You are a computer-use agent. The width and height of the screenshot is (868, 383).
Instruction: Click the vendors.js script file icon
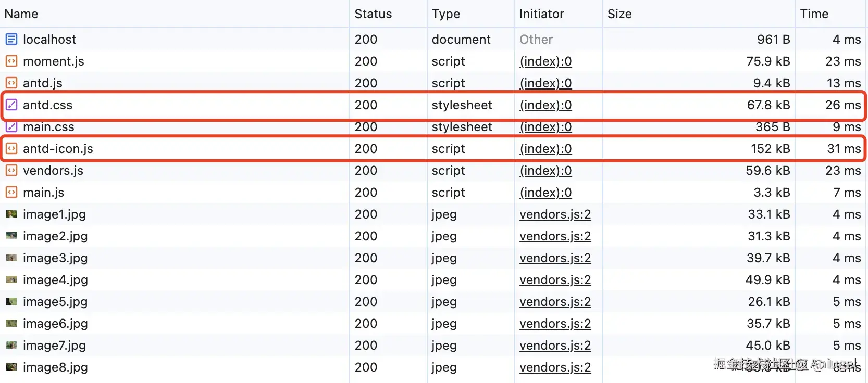tap(11, 170)
